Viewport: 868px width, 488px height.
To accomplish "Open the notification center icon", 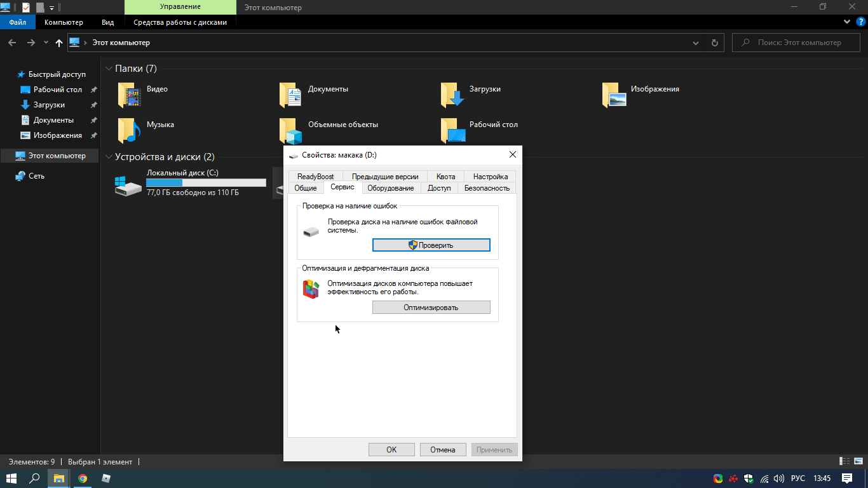I will [x=847, y=478].
